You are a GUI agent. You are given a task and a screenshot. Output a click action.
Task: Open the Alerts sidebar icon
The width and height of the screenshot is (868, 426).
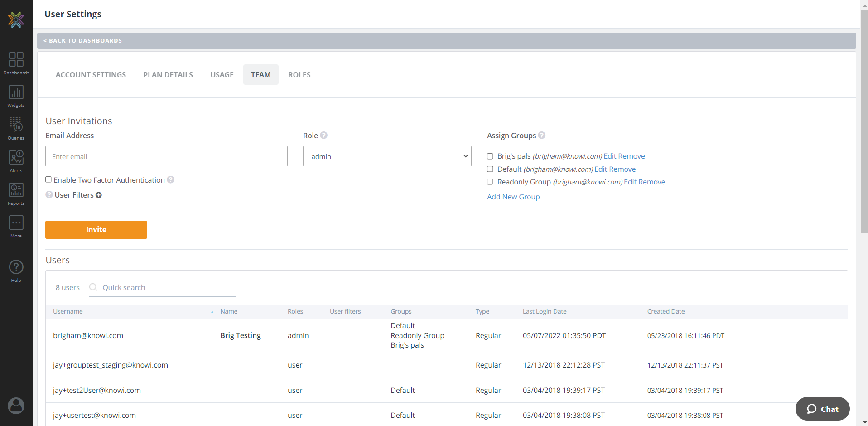[x=16, y=161]
